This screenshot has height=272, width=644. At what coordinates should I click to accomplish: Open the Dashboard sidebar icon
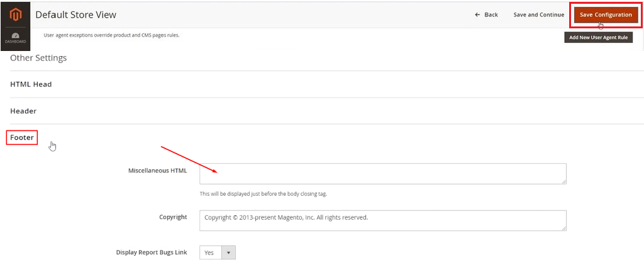tap(15, 38)
